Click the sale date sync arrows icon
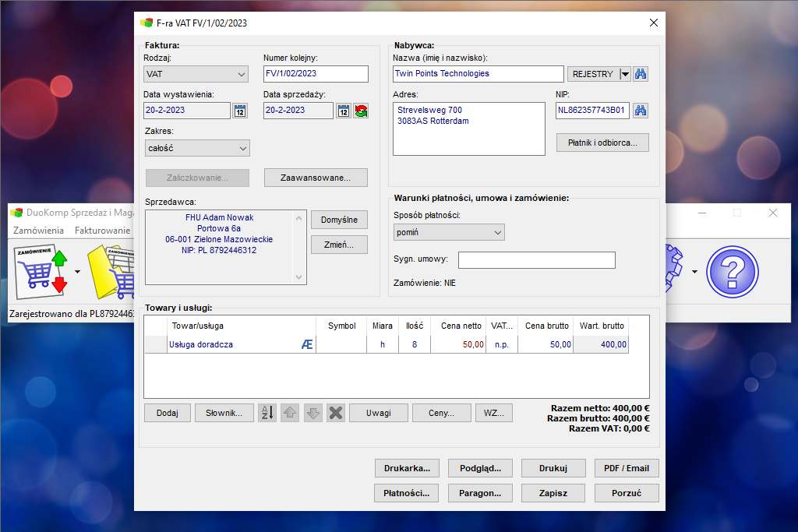Viewport: 798px width, 532px height. coord(362,111)
